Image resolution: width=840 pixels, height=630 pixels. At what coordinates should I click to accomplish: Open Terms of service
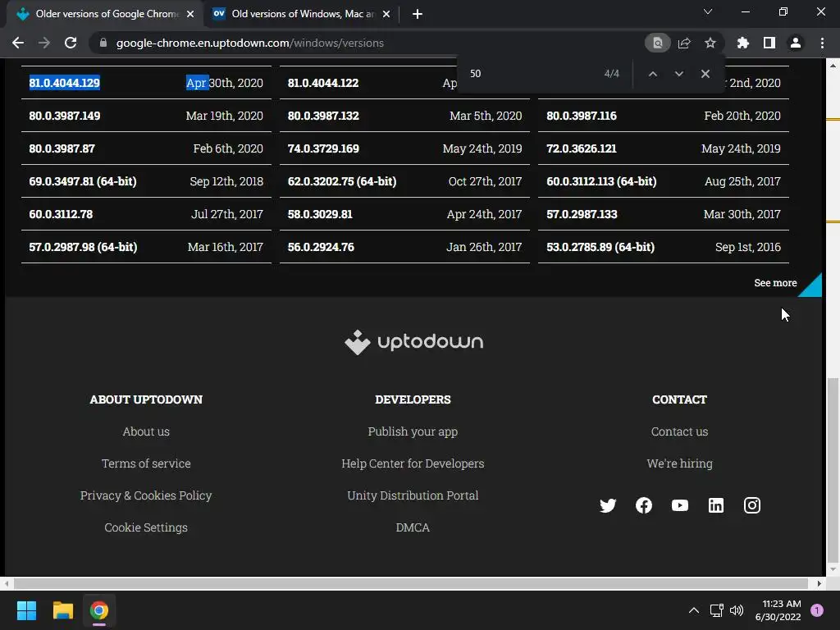pyautogui.click(x=146, y=463)
